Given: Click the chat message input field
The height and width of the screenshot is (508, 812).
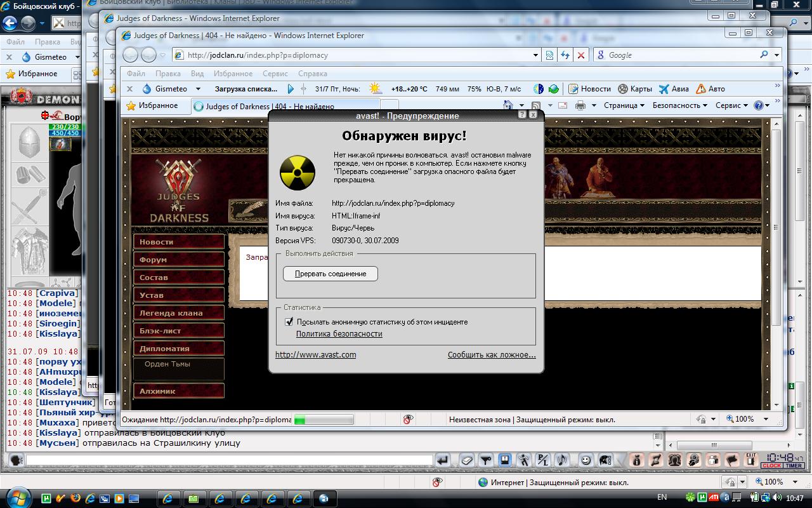Looking at the screenshot, I should pyautogui.click(x=229, y=460).
